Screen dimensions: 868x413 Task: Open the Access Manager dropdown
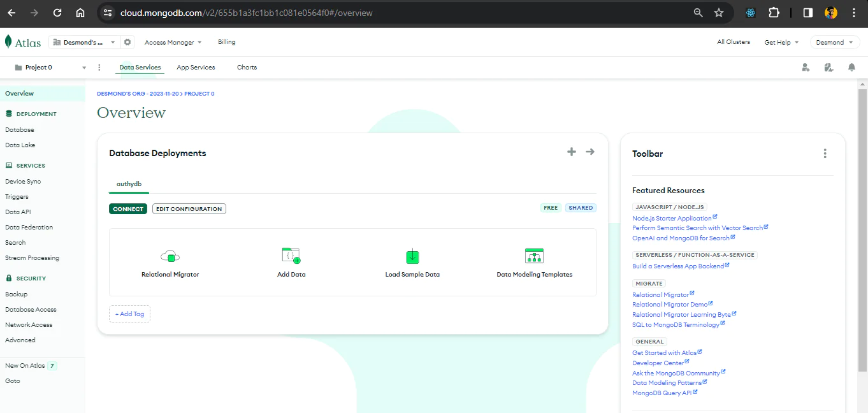click(x=173, y=42)
